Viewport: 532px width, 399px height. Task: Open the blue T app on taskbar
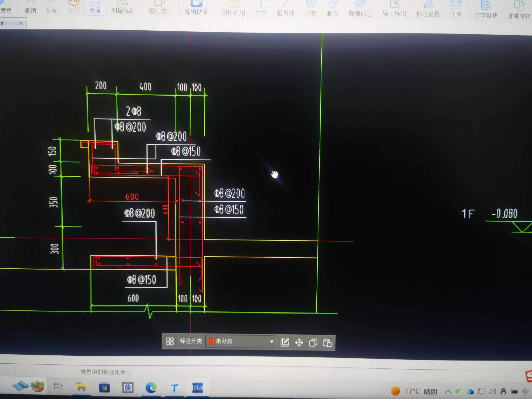coord(174,388)
